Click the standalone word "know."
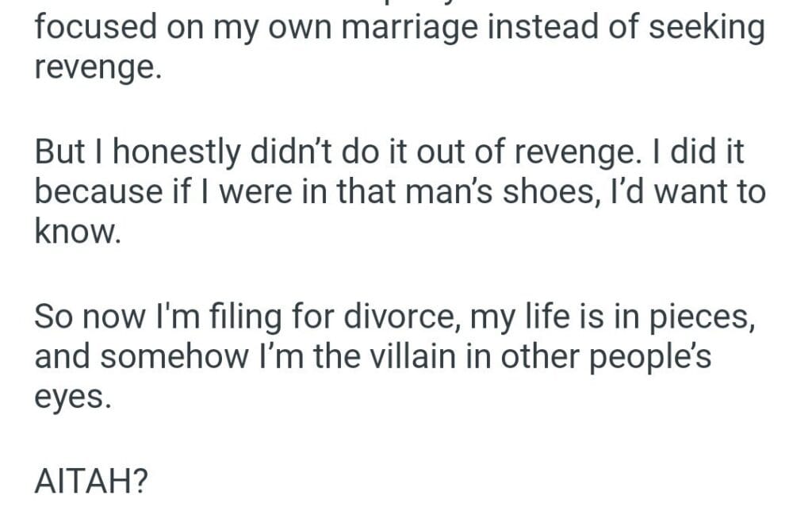This screenshot has width=812, height=511. click(77, 232)
